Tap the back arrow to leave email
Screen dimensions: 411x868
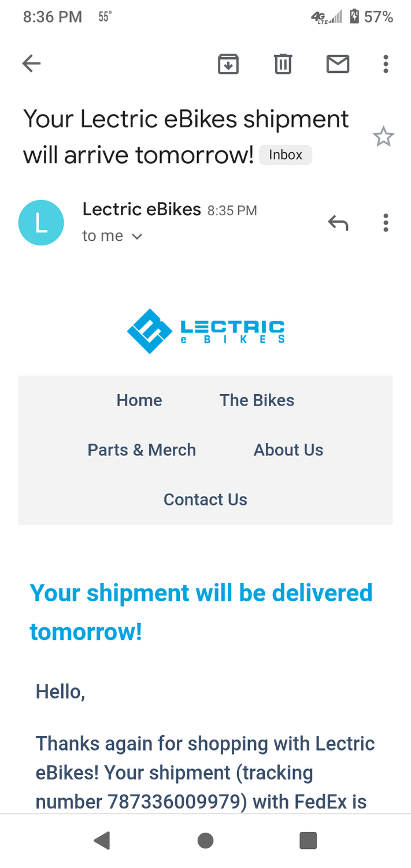(x=32, y=64)
